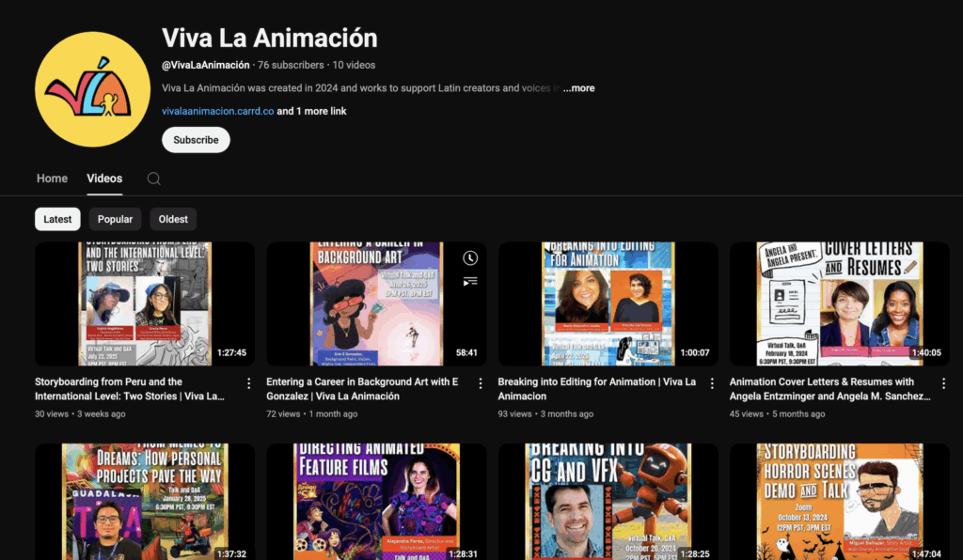Screen dimensions: 963x560
Task: Switch sorting to Popular
Action: 115,219
